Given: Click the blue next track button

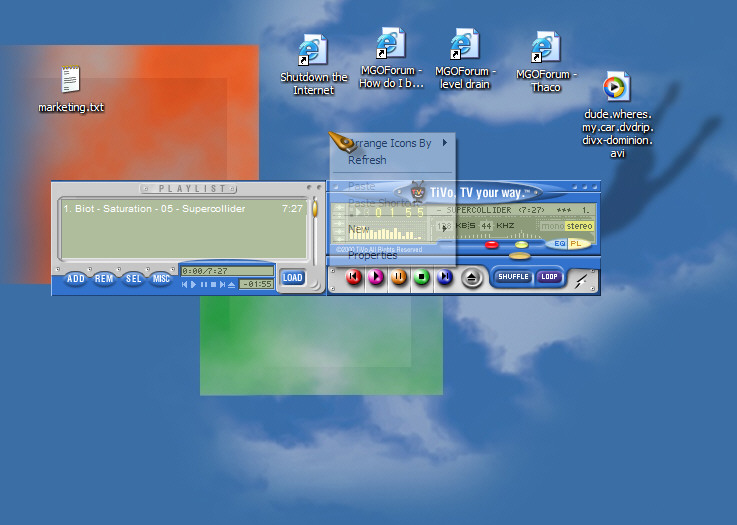Looking at the screenshot, I should (445, 277).
